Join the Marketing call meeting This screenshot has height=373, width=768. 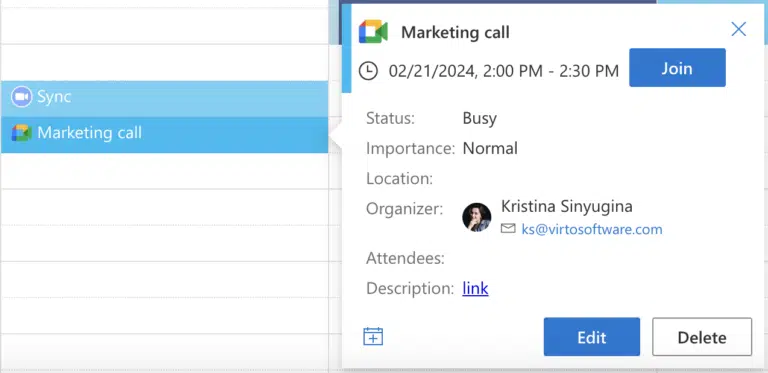tap(677, 68)
